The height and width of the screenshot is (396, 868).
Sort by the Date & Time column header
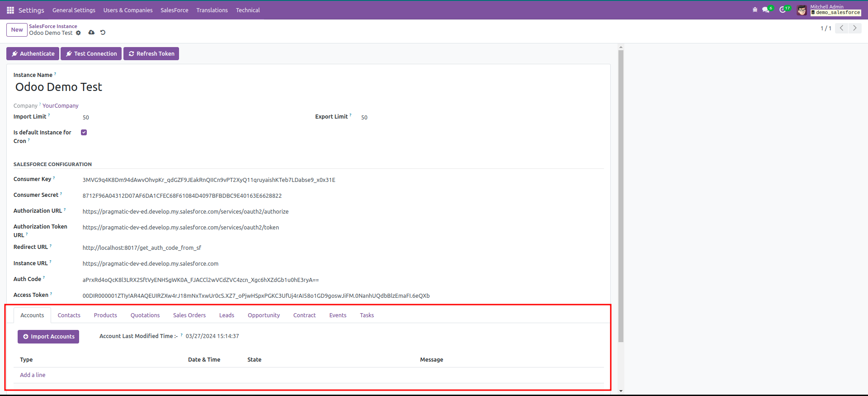(x=204, y=360)
